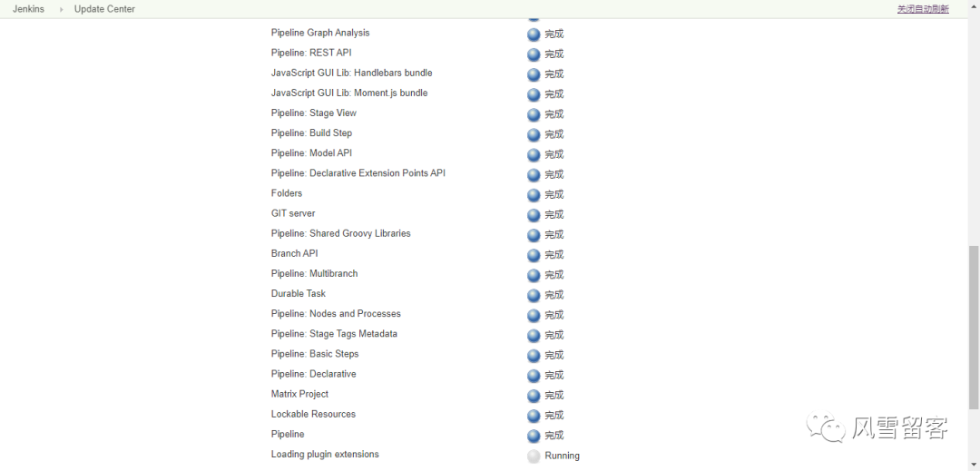Click status ball for Pipeline: Multibranch
This screenshot has width=980, height=471.
point(534,275)
